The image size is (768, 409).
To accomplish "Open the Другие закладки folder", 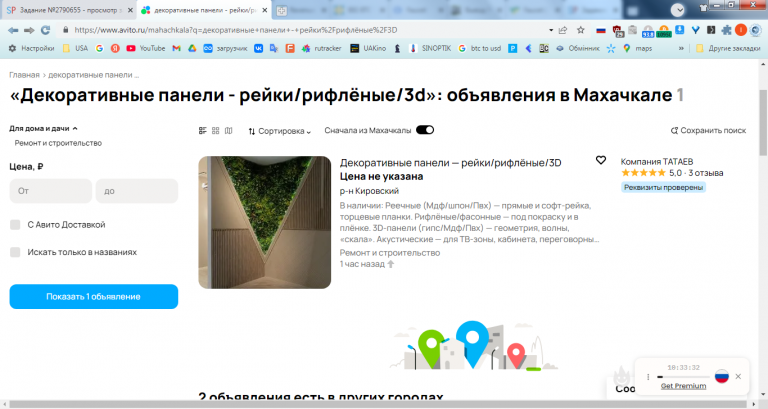I will pyautogui.click(x=728, y=48).
